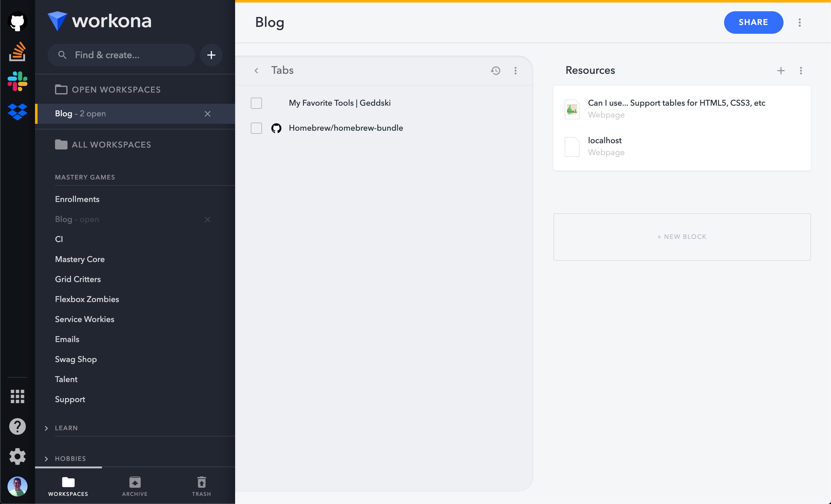This screenshot has width=831, height=504.
Task: Click + NEW BLOCK
Action: click(x=682, y=236)
